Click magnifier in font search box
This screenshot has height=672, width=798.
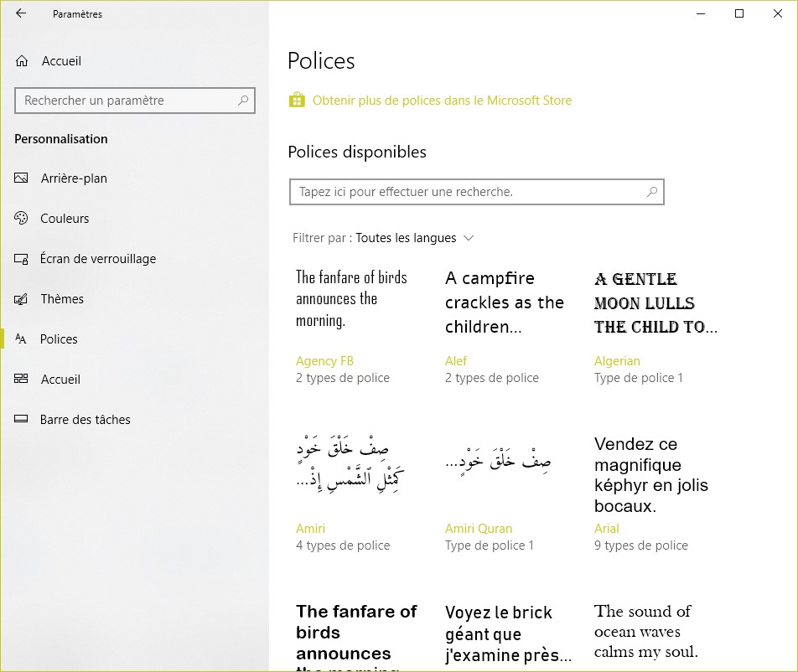point(651,192)
